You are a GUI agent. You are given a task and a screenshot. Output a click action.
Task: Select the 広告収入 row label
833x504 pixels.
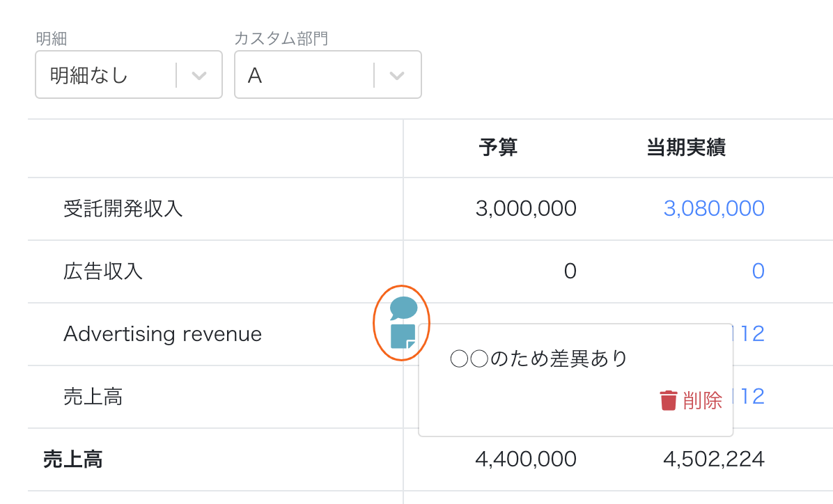click(103, 271)
